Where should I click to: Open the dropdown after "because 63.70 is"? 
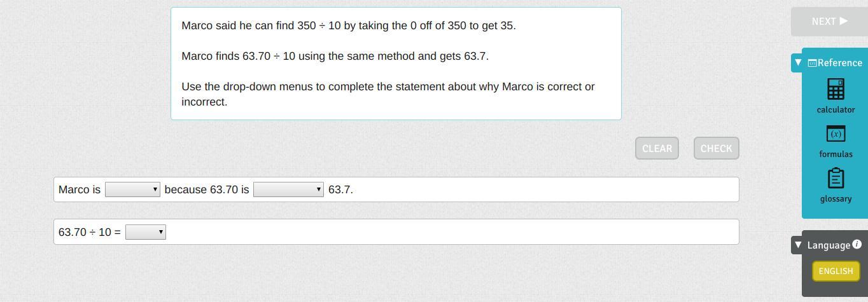pos(288,189)
